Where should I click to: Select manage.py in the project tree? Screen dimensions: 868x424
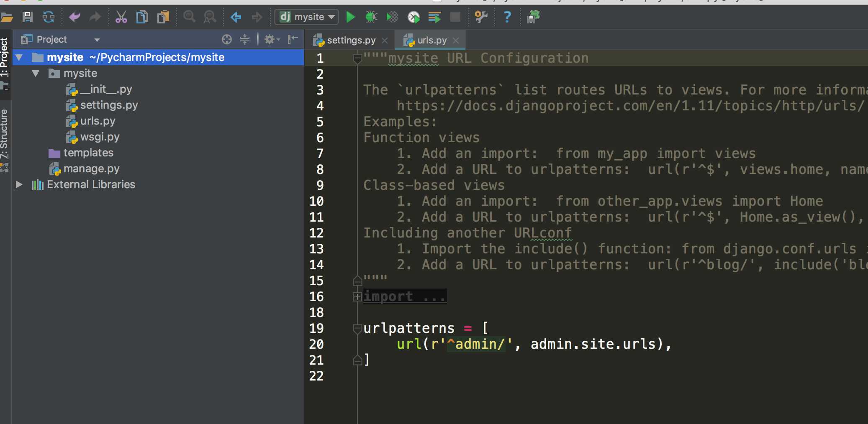(91, 169)
